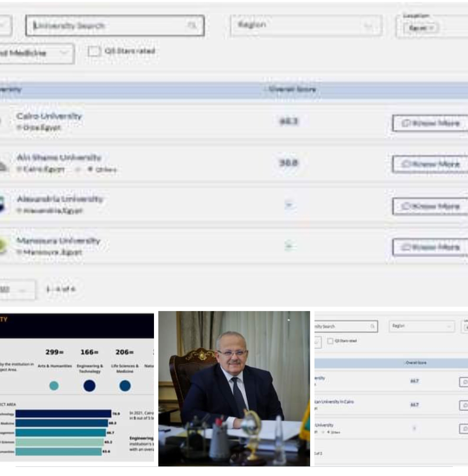Open the Region dropdown in the small bottom-right screenshot
This screenshot has height=476, width=468.
click(x=421, y=326)
